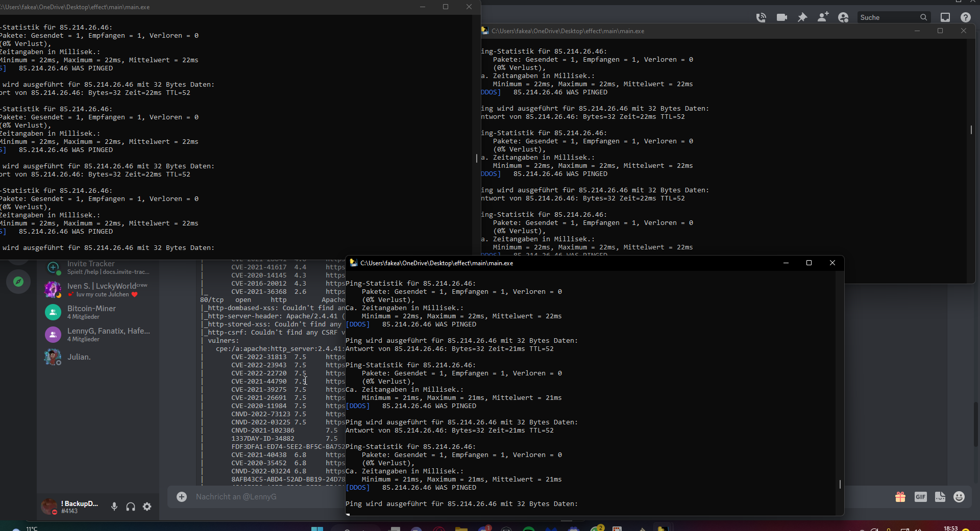The width and height of the screenshot is (980, 531).
Task: Toggle the user profile panel icon
Action: [x=843, y=17]
